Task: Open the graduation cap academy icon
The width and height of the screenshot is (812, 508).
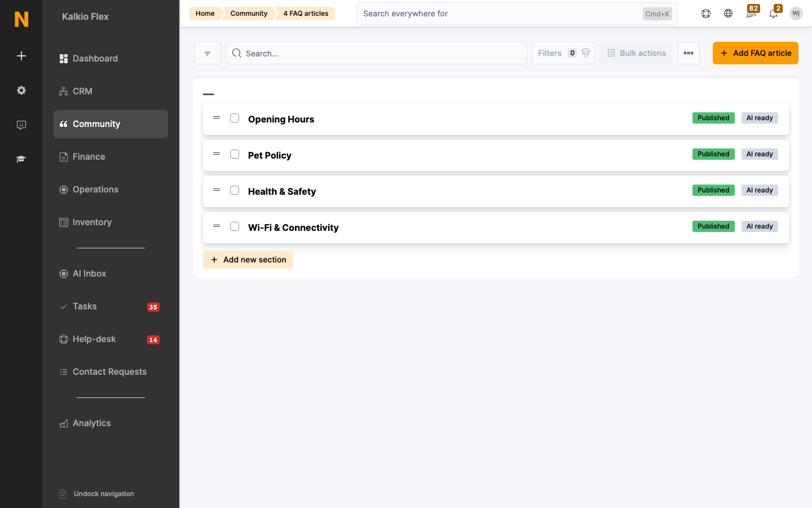Action: click(x=21, y=159)
